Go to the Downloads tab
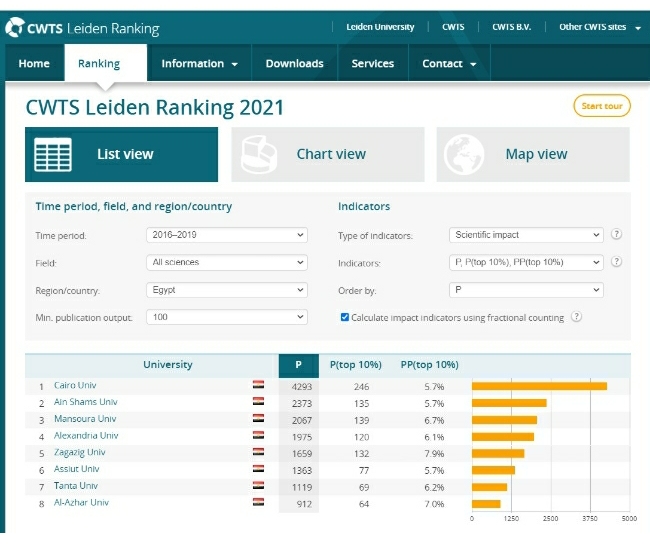This screenshot has height=550, width=650. [294, 63]
